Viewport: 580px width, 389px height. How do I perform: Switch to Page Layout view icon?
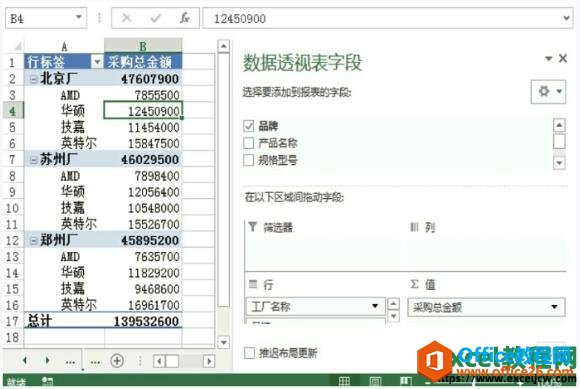[x=375, y=381]
